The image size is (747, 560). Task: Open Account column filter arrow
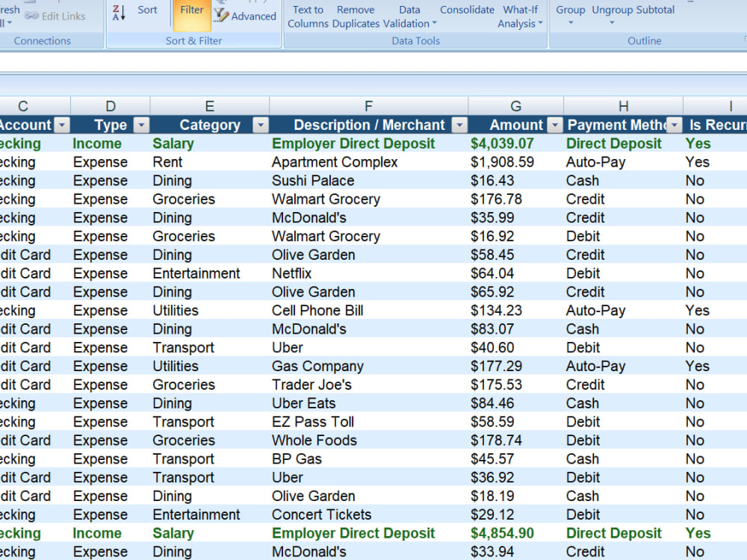tap(62, 125)
